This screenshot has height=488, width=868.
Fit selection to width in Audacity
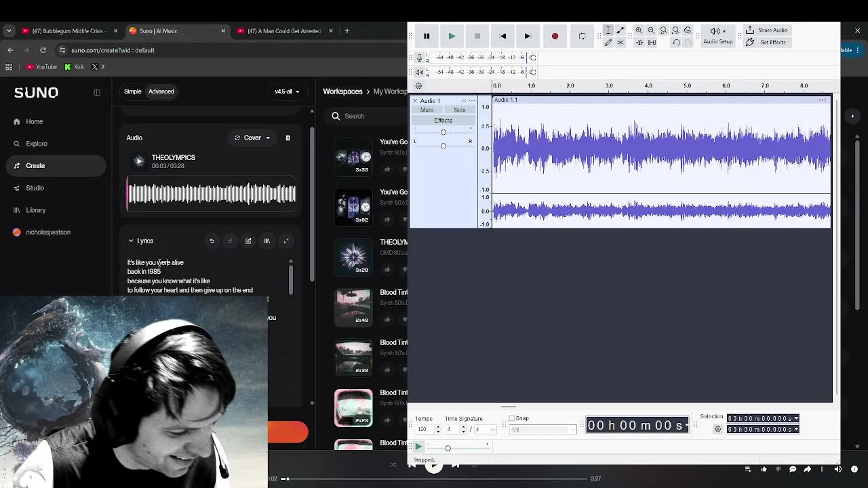click(x=663, y=30)
